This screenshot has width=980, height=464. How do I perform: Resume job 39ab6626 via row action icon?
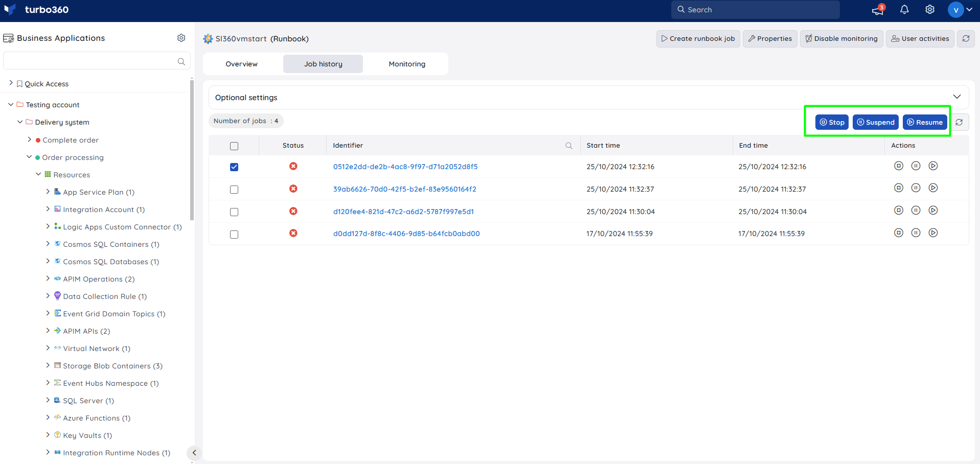click(x=933, y=188)
